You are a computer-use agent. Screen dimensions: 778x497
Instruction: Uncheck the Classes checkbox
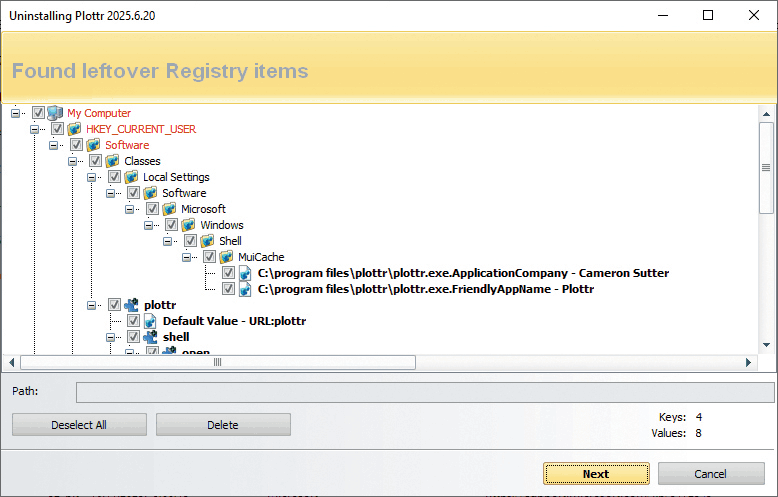tap(95, 161)
